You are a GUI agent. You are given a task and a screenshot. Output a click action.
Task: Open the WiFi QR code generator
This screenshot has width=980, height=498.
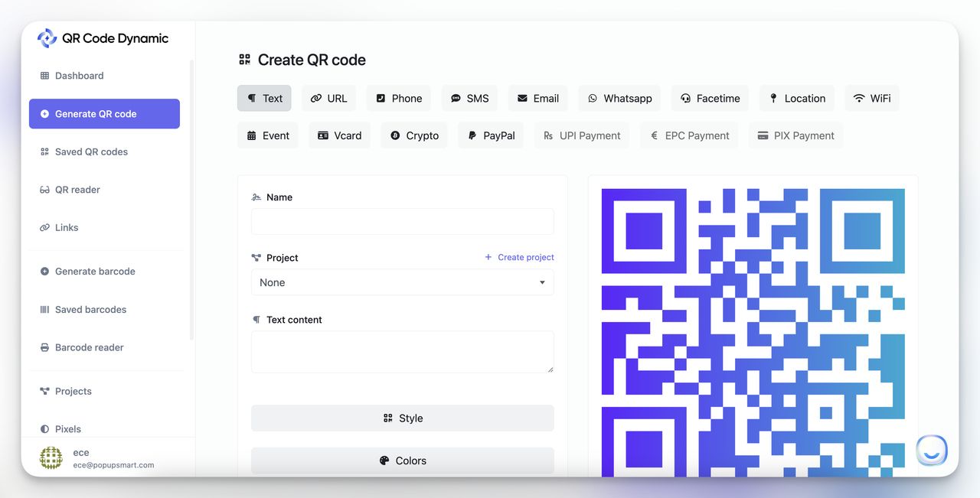click(x=871, y=98)
